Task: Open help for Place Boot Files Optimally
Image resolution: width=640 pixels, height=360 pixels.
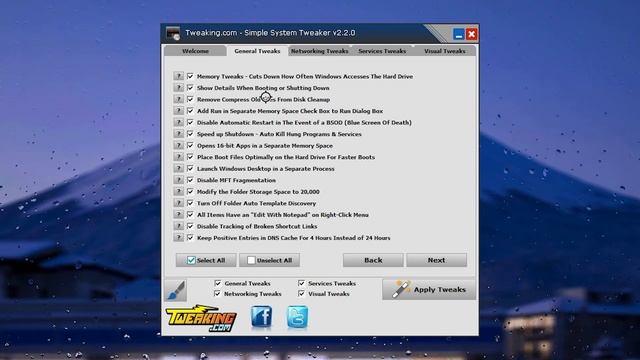Action: [x=178, y=157]
